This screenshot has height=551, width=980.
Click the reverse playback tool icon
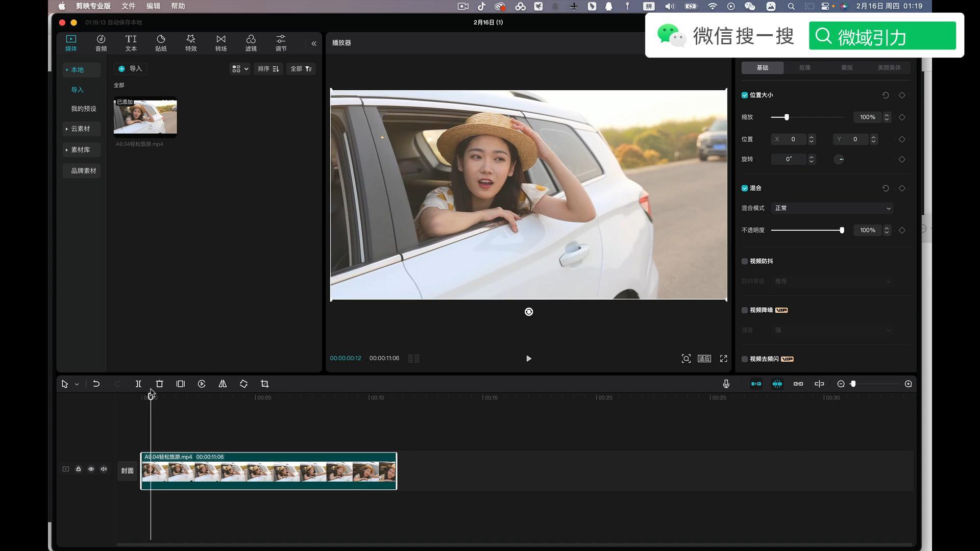tap(202, 384)
